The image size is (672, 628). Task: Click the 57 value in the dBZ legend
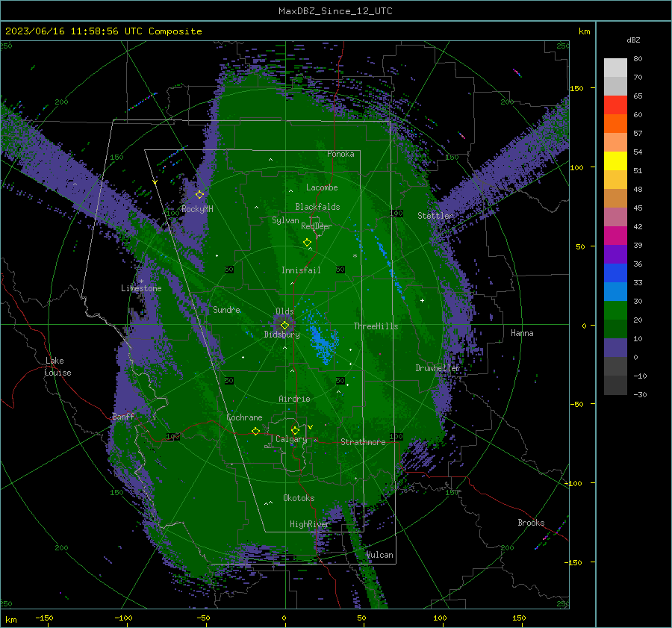pos(638,134)
